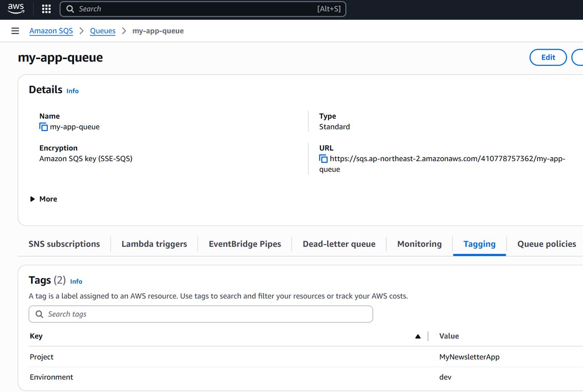Switch to Lambda triggers tab

154,244
